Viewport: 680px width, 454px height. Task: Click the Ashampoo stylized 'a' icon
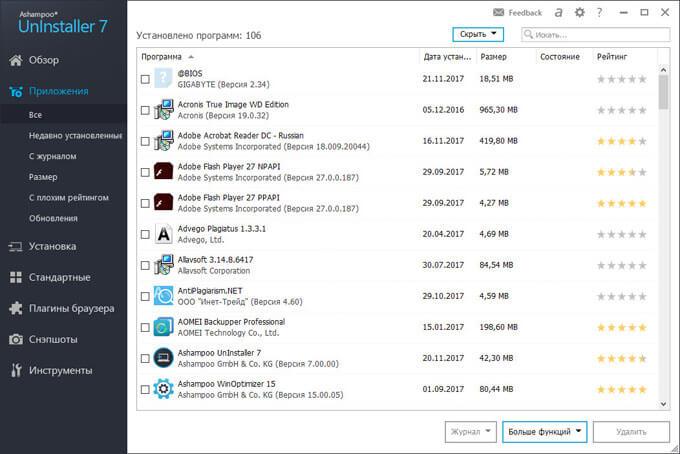tap(558, 13)
